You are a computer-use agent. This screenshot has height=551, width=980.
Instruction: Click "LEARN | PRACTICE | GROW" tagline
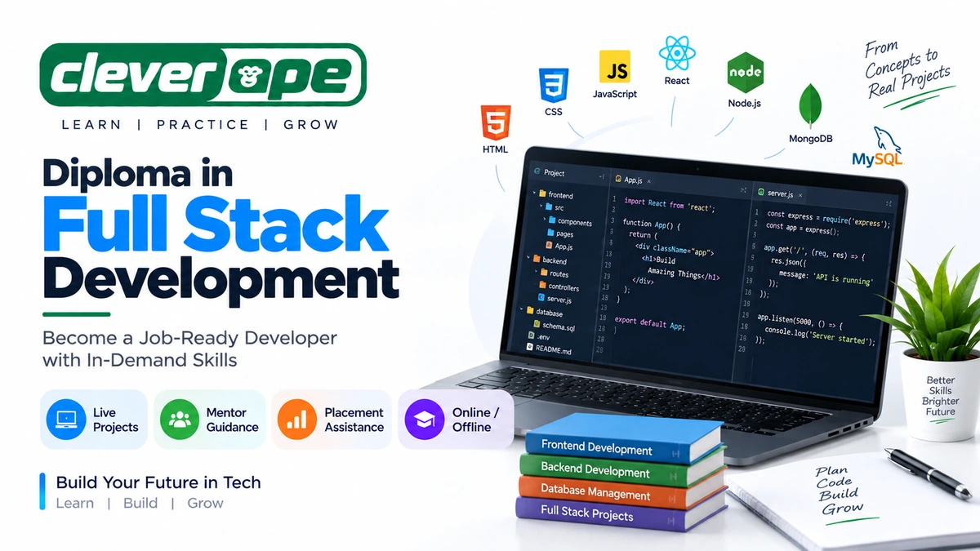(x=199, y=125)
